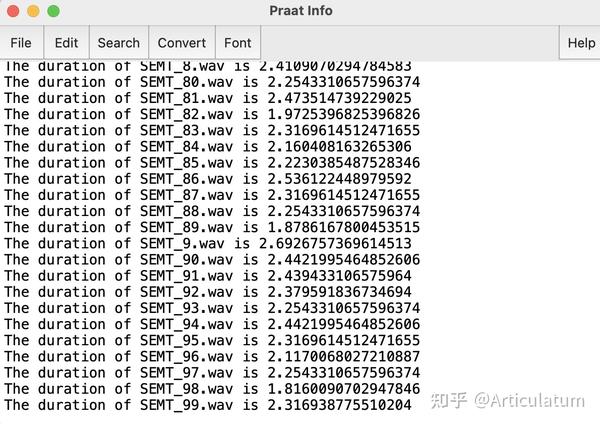Viewport: 600px width, 424px height.
Task: Click the SEMT_93.wav duration line
Action: [212, 308]
